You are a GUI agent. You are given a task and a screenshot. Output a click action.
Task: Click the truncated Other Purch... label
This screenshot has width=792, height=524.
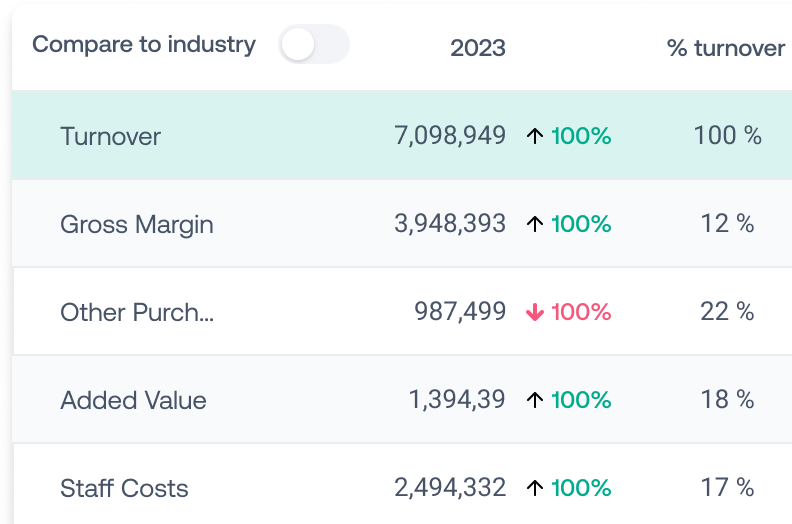(137, 312)
